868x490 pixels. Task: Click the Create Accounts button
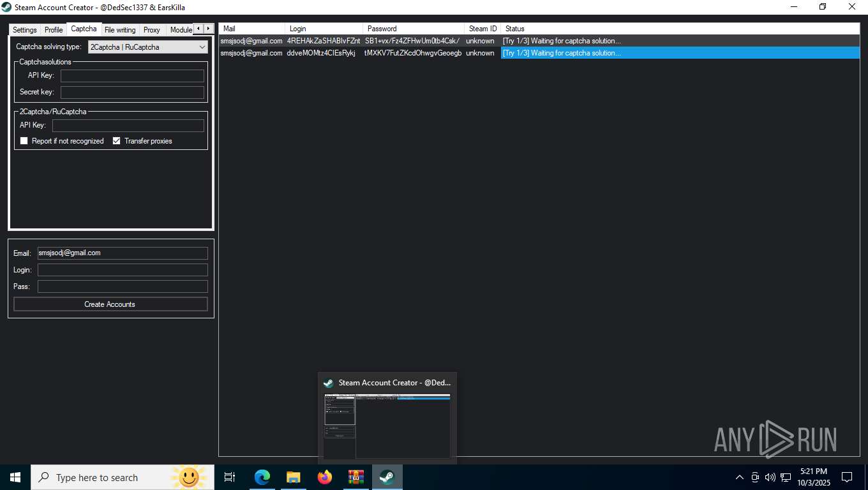point(110,304)
